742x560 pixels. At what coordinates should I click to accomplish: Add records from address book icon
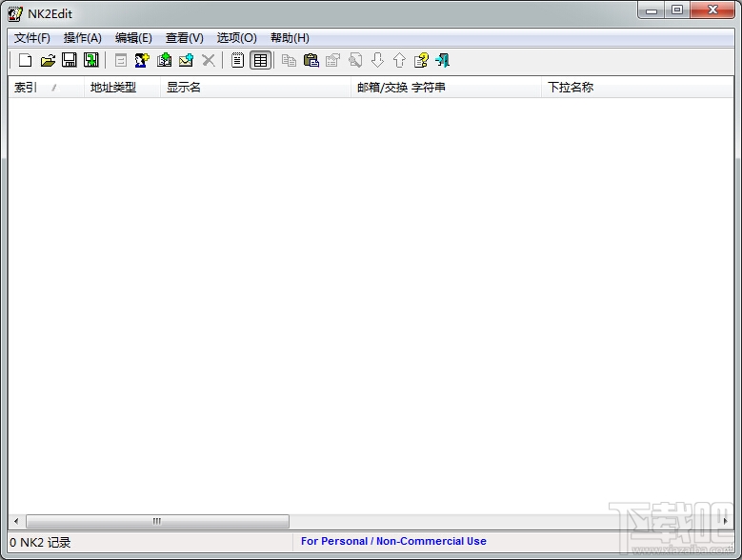(164, 60)
